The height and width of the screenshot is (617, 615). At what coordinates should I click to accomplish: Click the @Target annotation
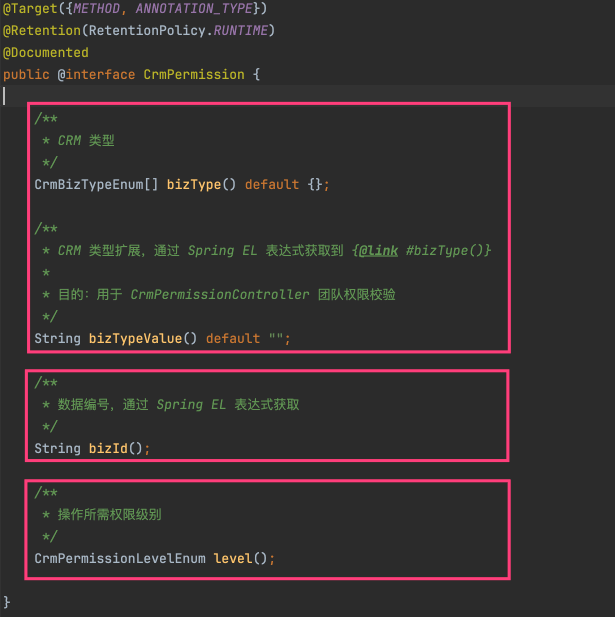[x=28, y=8]
